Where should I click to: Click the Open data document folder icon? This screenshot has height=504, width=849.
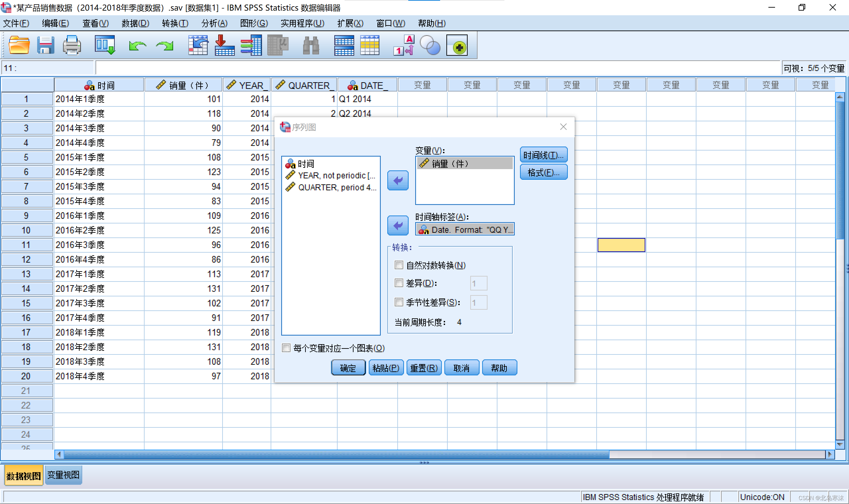click(19, 45)
